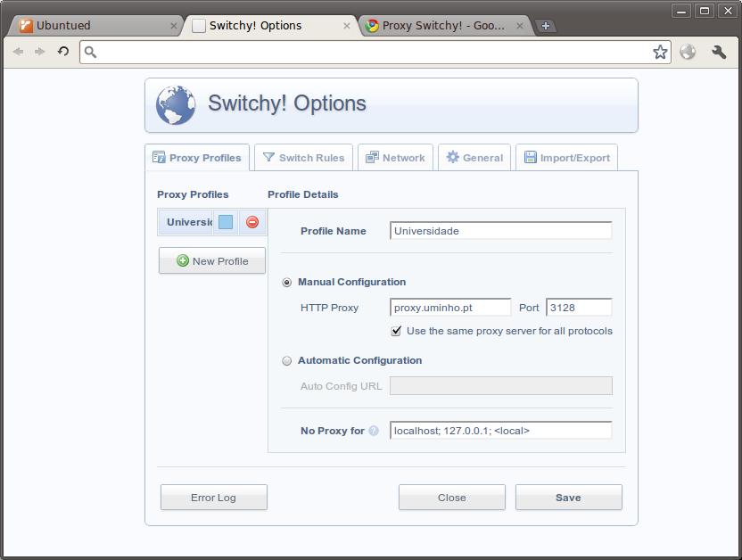Open the General tab
The width and height of the screenshot is (742, 560).
[474, 158]
